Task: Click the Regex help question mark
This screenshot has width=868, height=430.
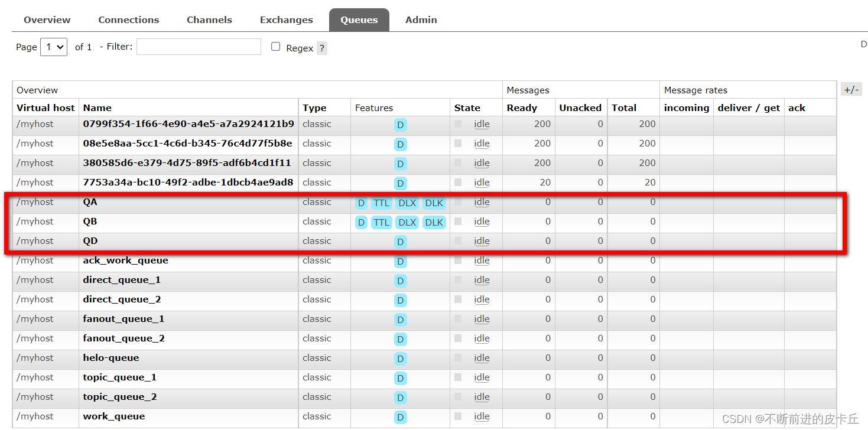Action: click(x=321, y=48)
